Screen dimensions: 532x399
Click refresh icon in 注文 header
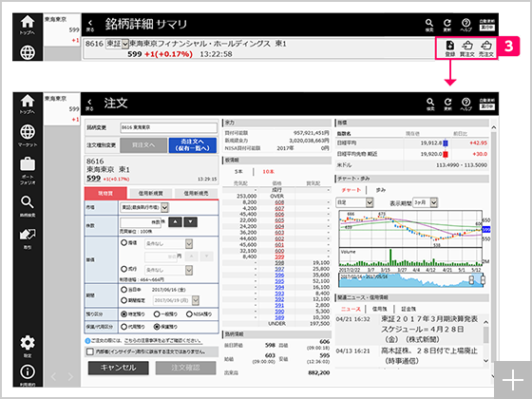click(447, 102)
